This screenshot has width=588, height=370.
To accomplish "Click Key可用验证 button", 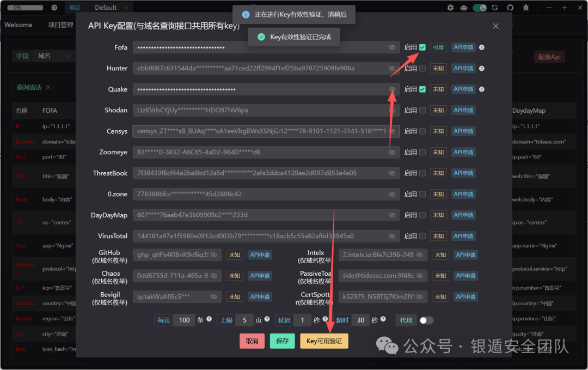I will [x=324, y=341].
